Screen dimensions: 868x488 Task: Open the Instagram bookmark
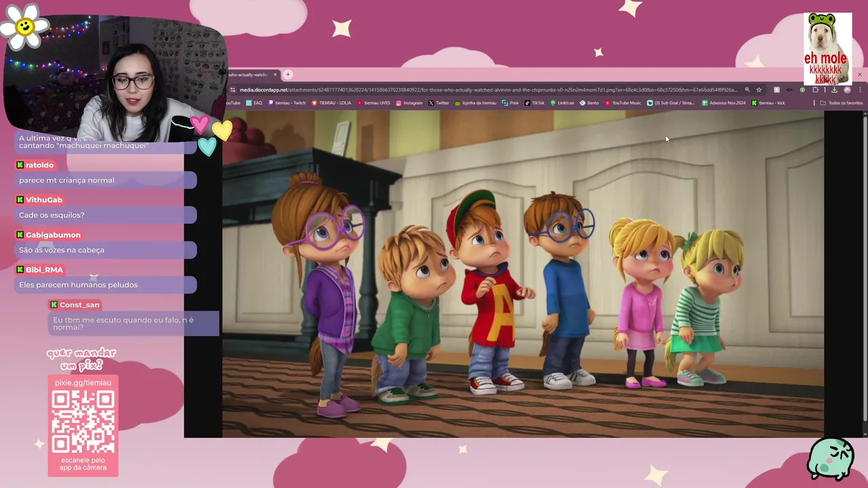409,103
